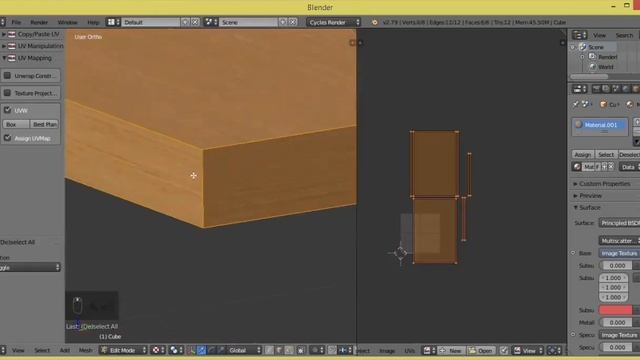Toggle Unwrap Constraint checkbox

pyautogui.click(x=7, y=76)
